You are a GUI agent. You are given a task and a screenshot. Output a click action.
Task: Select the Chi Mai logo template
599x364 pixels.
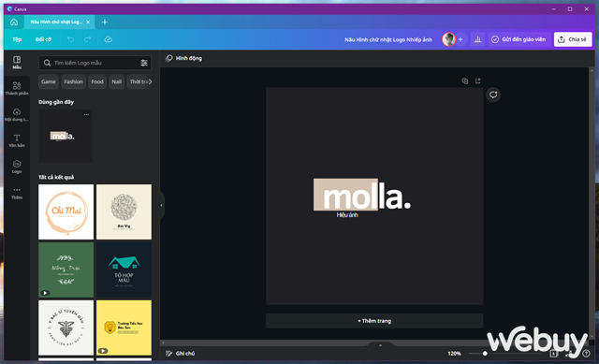coord(66,212)
